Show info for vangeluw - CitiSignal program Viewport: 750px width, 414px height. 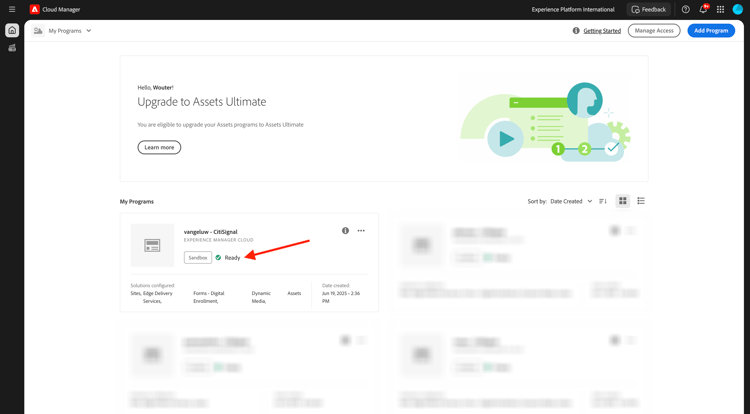tap(345, 230)
